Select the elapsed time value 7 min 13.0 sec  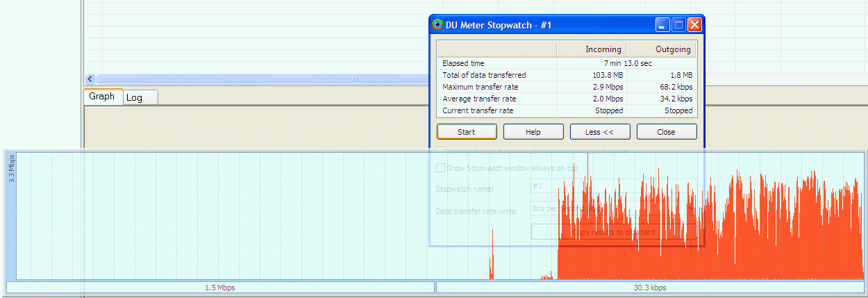pyautogui.click(x=628, y=63)
